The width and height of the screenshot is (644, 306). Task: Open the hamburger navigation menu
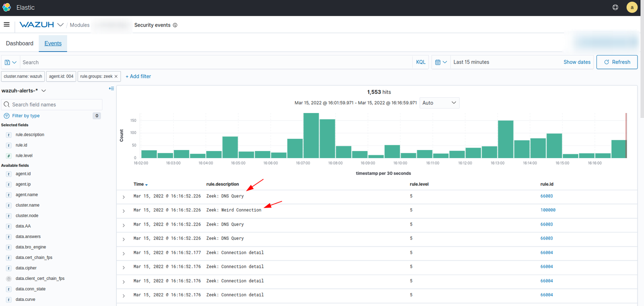click(x=6, y=25)
